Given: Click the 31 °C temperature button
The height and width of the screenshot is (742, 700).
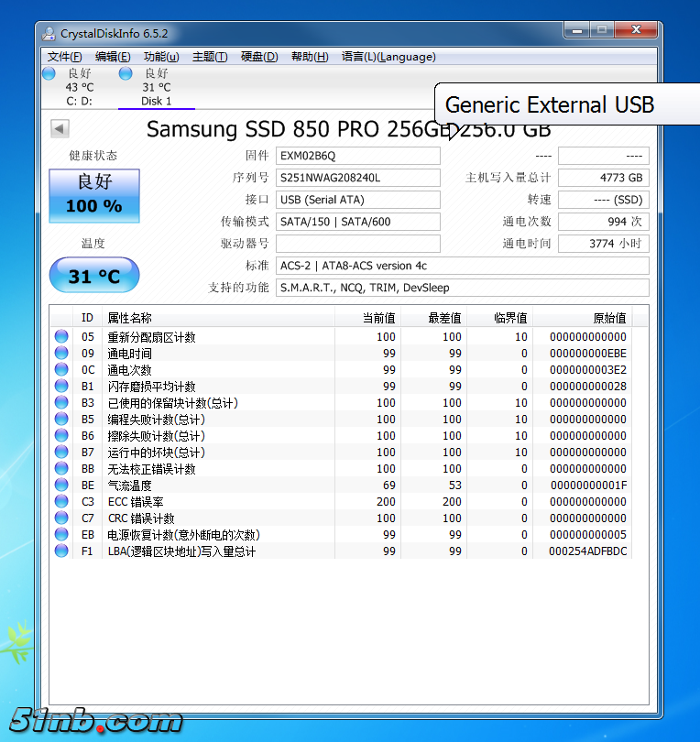Looking at the screenshot, I should pyautogui.click(x=94, y=276).
